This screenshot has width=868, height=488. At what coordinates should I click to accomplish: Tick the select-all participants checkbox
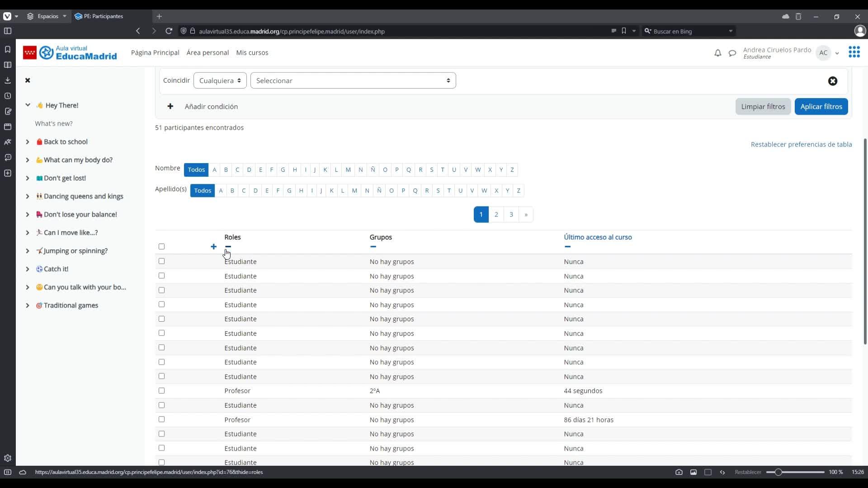(161, 247)
